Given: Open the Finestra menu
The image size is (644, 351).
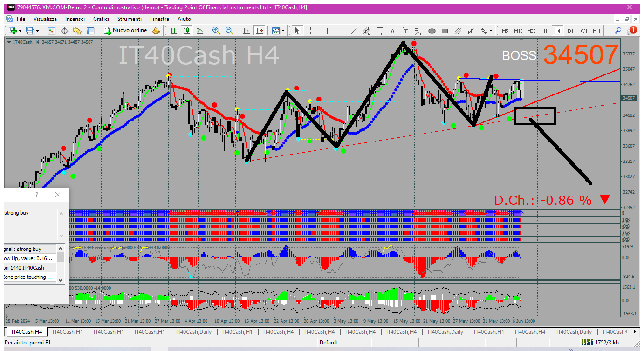Looking at the screenshot, I should (x=159, y=19).
